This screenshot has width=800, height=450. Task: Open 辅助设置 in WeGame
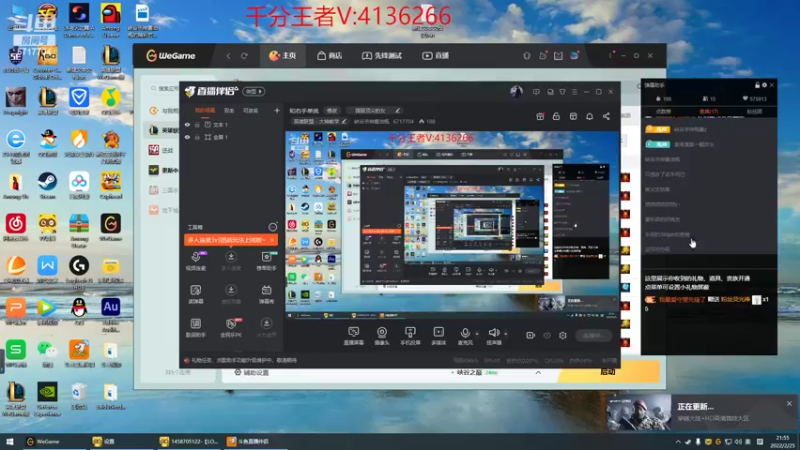click(x=252, y=372)
